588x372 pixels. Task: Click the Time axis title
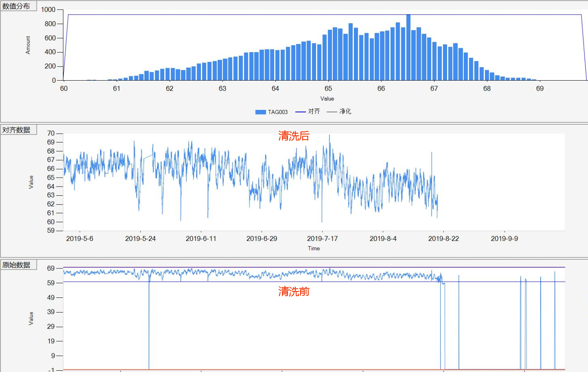pos(314,248)
